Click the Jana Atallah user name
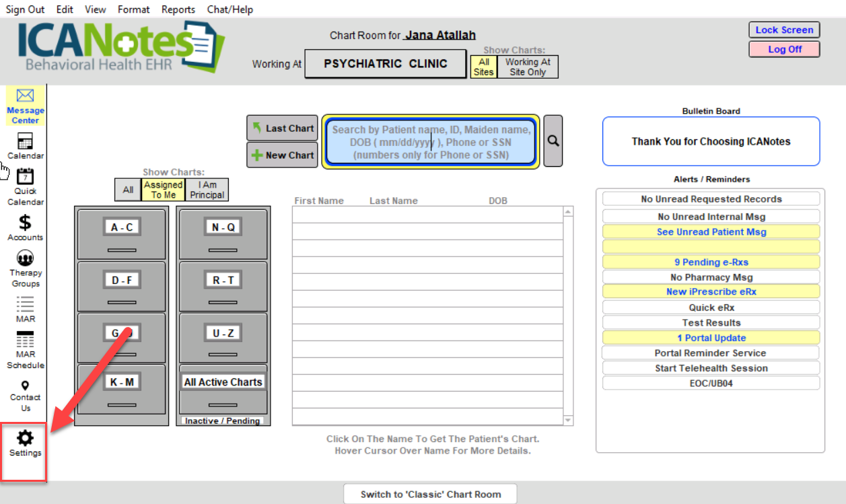The height and width of the screenshot is (504, 846). click(440, 36)
